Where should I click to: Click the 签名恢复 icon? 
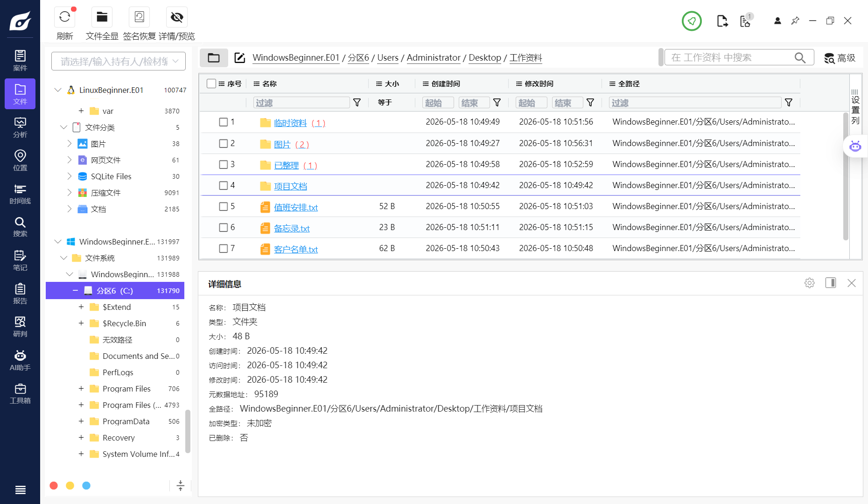(139, 17)
